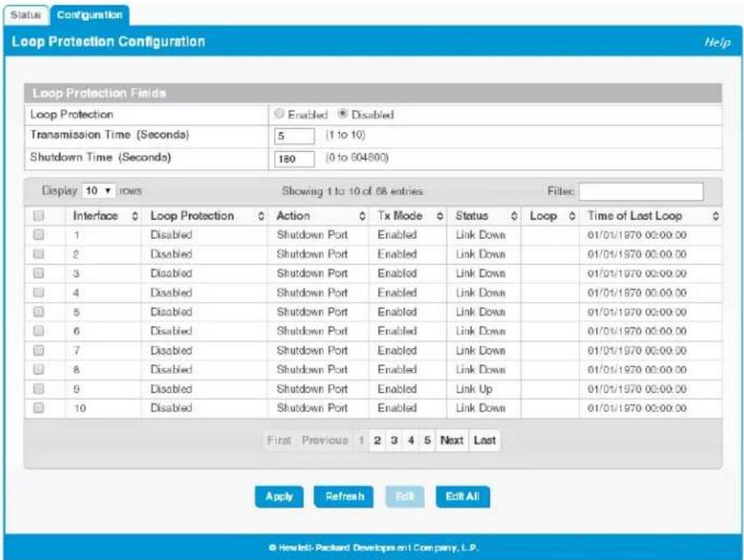
Task: Click the greyed Edit button
Action: click(x=405, y=497)
